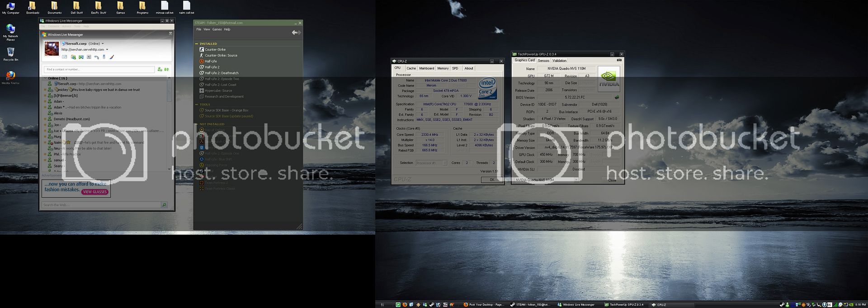Collapse the INSTALLED section in Steam
This screenshot has height=308, width=868.
(197, 44)
